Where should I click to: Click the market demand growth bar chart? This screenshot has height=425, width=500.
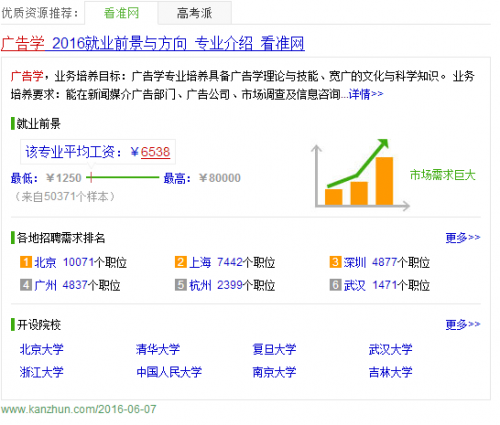coord(362,175)
